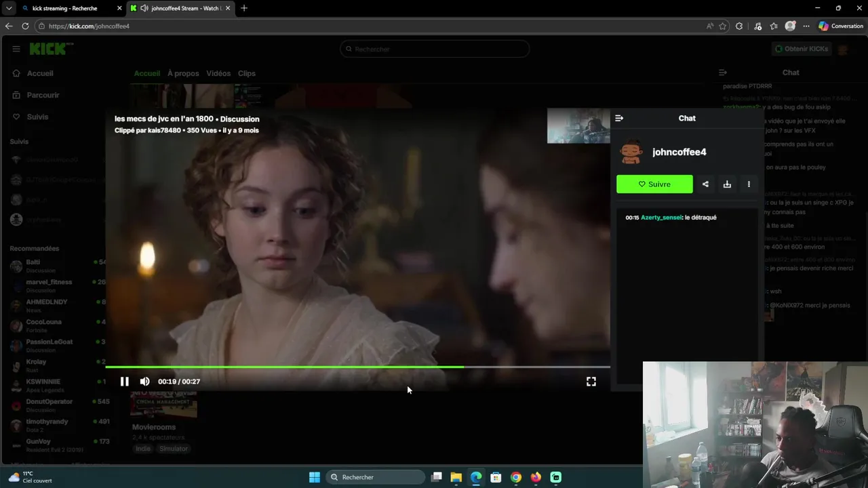This screenshot has height=488, width=868.
Task: Go to Kick home via logo
Action: click(52, 49)
